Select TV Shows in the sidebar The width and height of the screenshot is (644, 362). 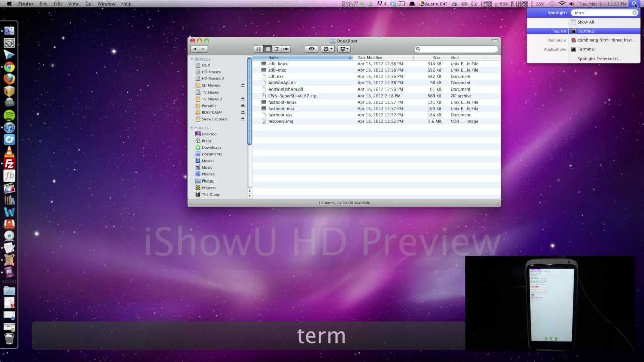(210, 93)
